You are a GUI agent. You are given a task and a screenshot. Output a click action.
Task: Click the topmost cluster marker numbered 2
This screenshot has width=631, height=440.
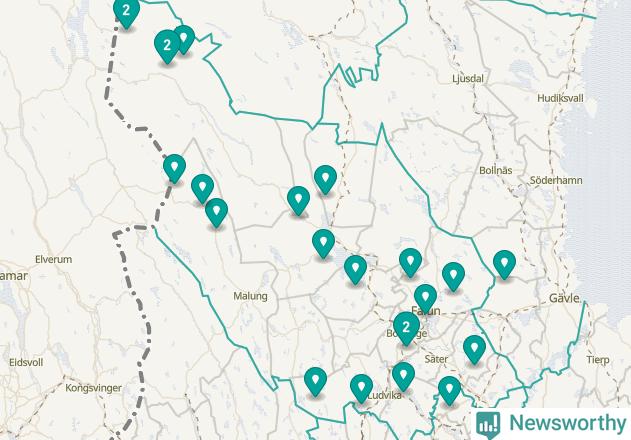click(126, 12)
